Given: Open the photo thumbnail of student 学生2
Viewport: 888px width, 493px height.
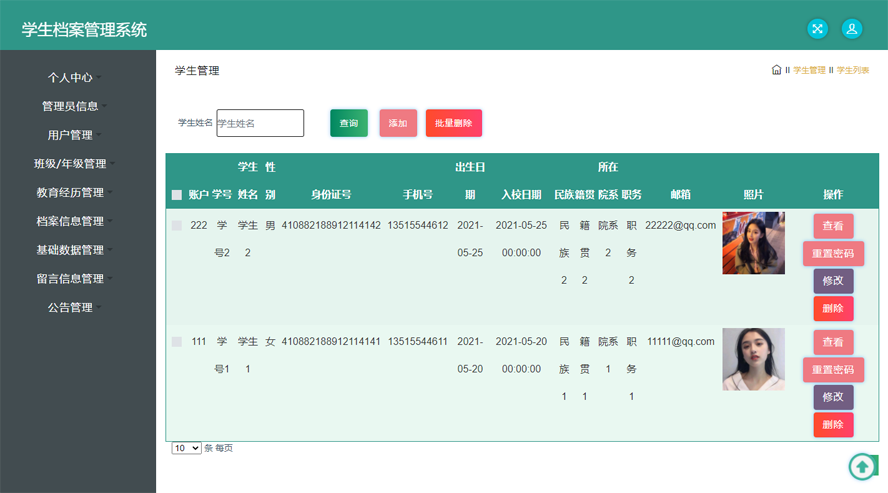Looking at the screenshot, I should click(753, 243).
